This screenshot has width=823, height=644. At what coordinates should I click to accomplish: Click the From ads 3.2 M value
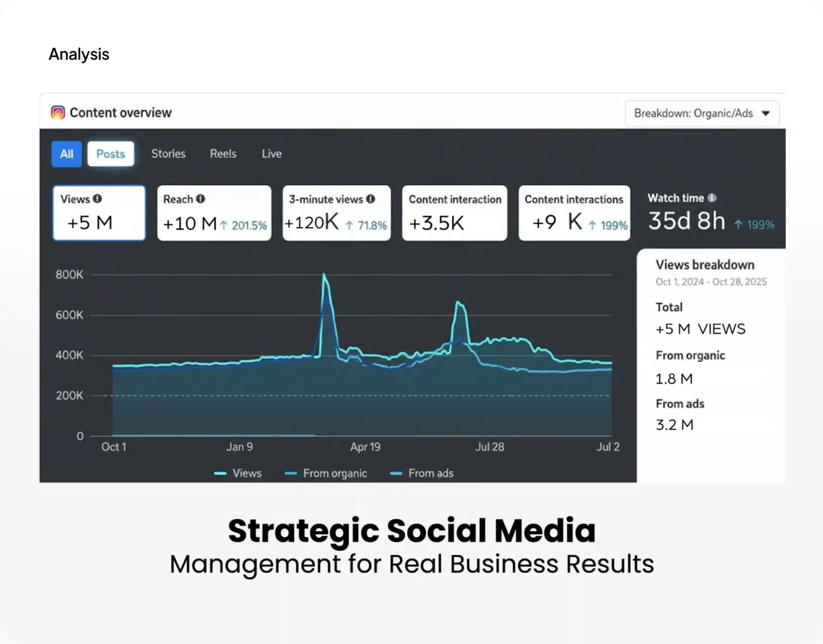click(674, 425)
